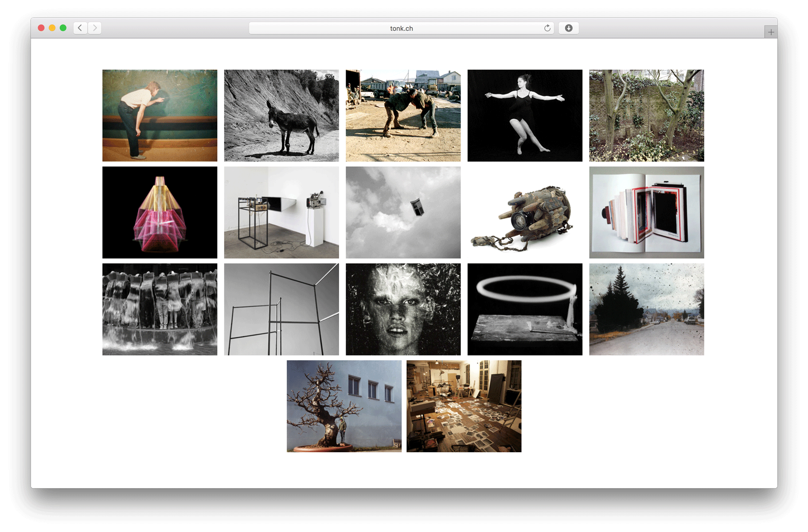
Task: Open the downloads button in toolbar
Action: pyautogui.click(x=569, y=28)
